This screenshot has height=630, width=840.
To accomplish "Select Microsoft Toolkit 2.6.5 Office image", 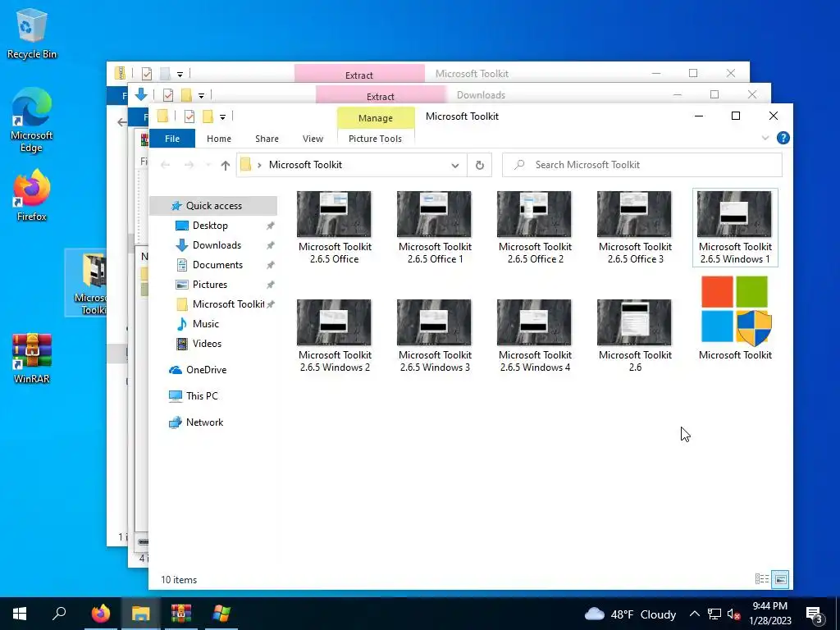I will 335,227.
